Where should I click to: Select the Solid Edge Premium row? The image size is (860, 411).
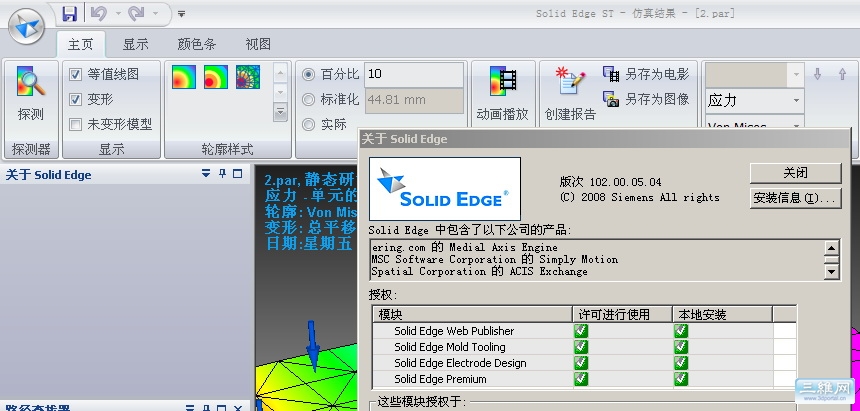[x=584, y=379]
